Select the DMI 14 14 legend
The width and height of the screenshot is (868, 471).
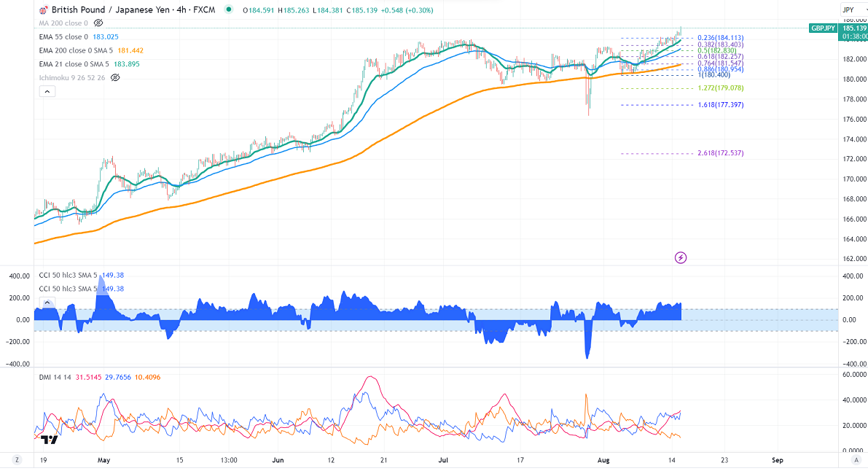(x=55, y=378)
